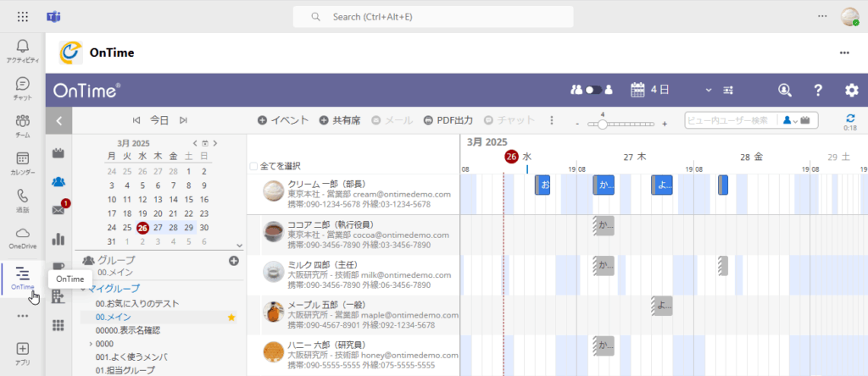
Task: Open the OnTime building/facility sidebar icon
Action: (58, 297)
